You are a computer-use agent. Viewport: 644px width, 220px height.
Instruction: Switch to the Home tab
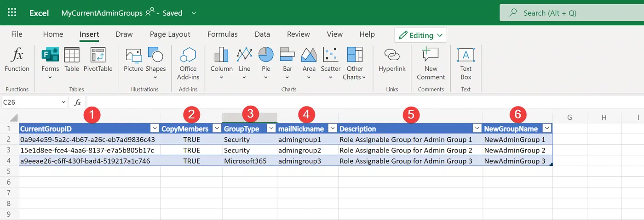click(53, 34)
